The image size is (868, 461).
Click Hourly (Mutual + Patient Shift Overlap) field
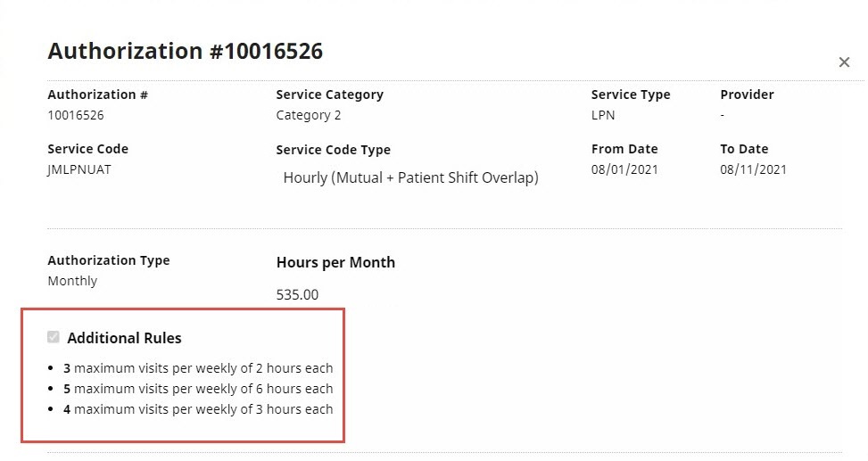[x=410, y=177]
